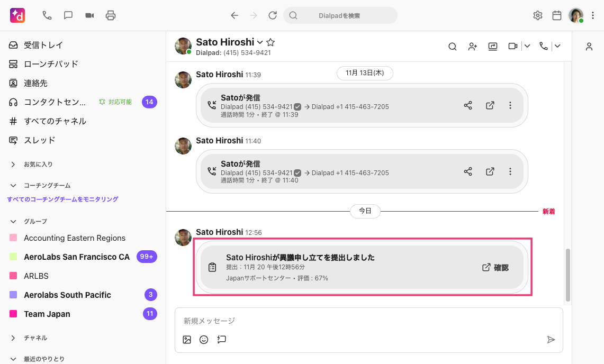Screen dimensions: 604x364
Task: Share the 11:39 call record
Action: tap(468, 105)
